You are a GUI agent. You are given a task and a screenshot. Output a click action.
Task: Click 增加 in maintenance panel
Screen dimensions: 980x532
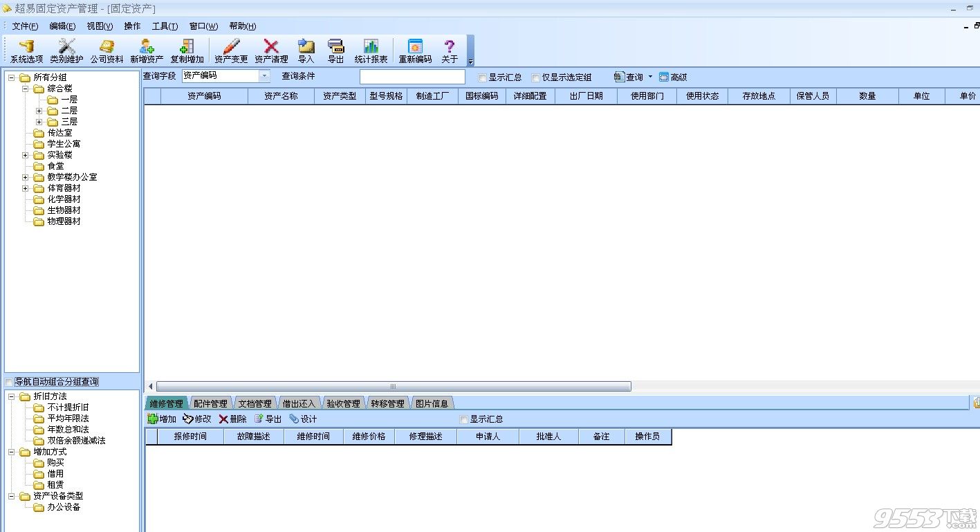click(162, 419)
